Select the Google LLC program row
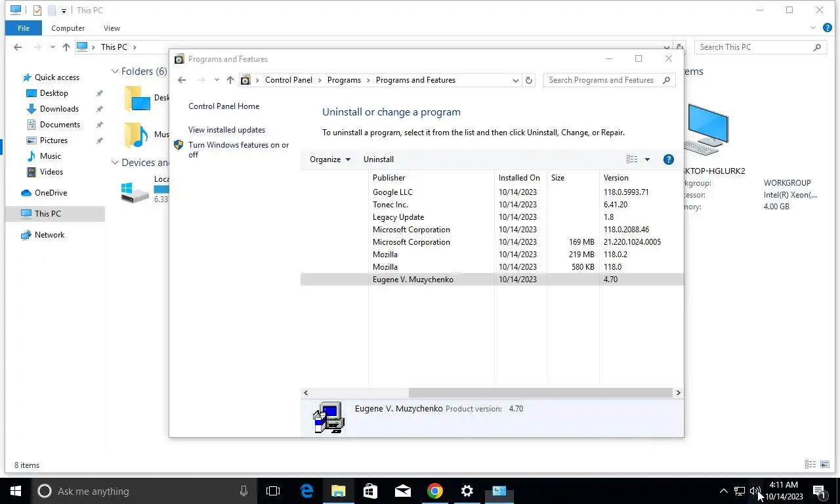The width and height of the screenshot is (840, 504). pyautogui.click(x=492, y=192)
